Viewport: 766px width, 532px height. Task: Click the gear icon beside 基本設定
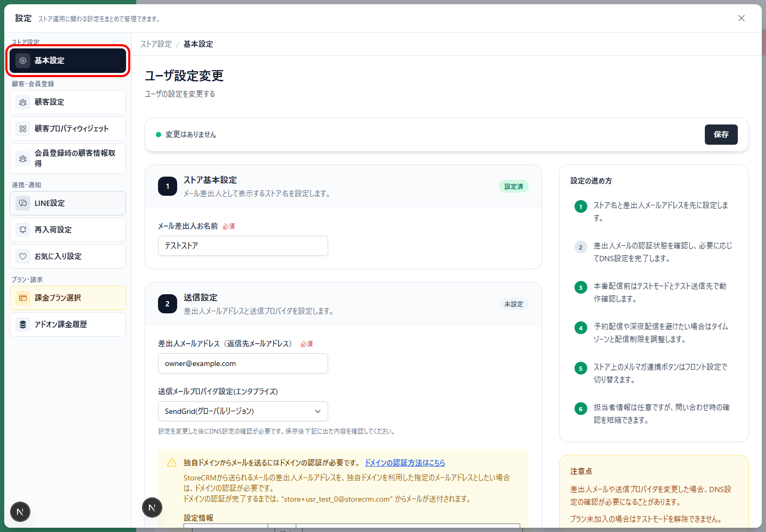click(23, 61)
